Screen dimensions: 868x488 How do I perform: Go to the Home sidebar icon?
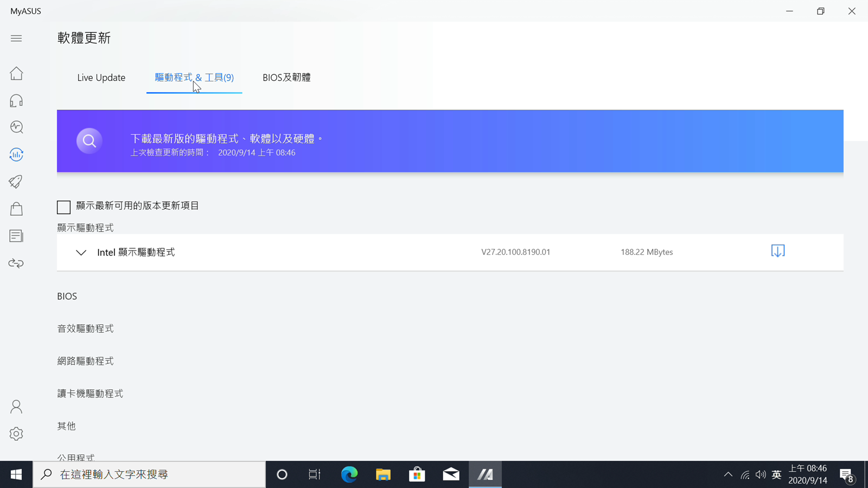16,73
